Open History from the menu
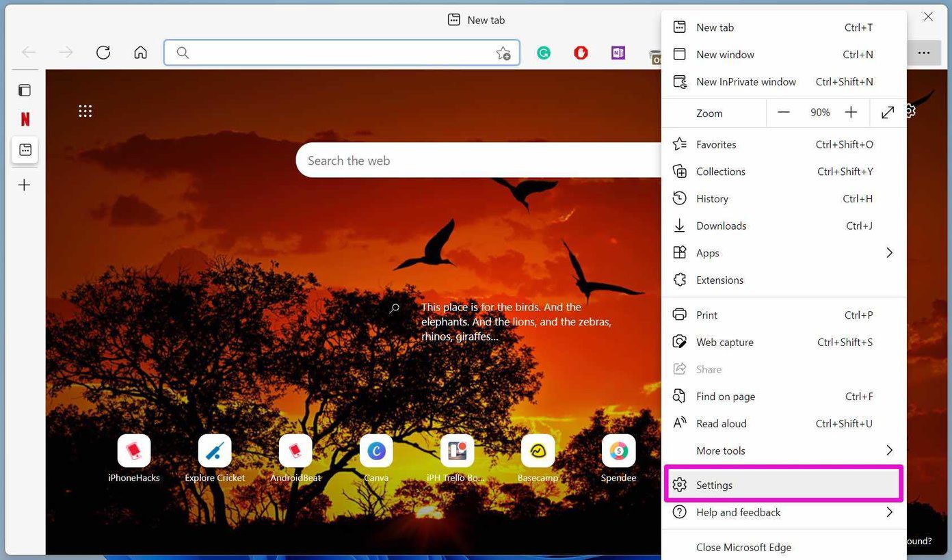The height and width of the screenshot is (560, 952). pos(784,199)
